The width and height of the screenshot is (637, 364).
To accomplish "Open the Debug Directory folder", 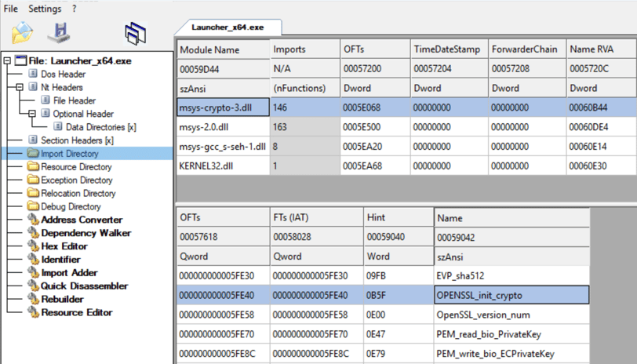I will coord(71,207).
